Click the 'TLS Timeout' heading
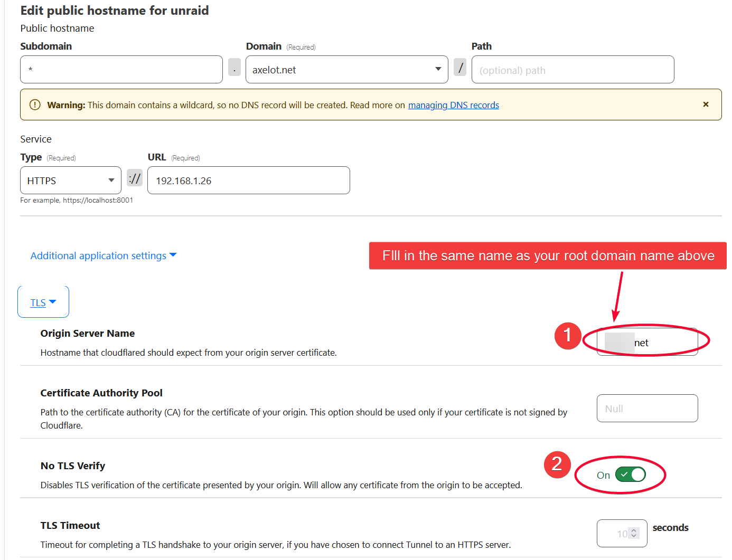This screenshot has height=560, width=732. 70,526
